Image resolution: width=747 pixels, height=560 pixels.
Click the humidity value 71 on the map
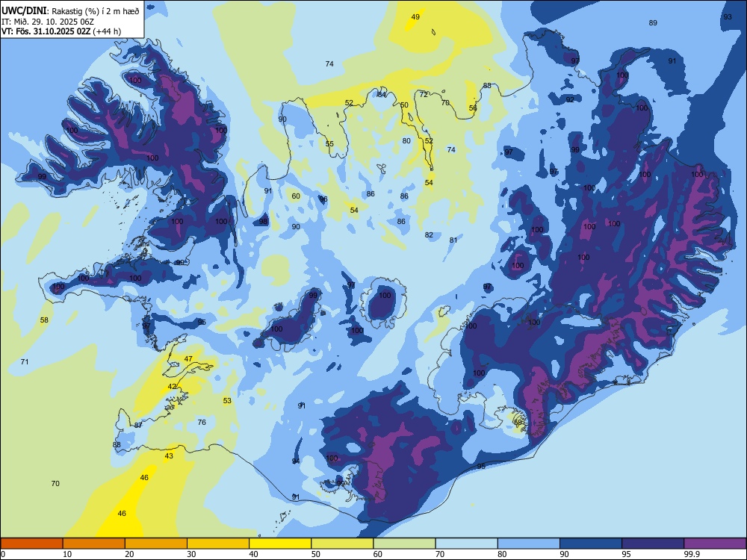click(x=25, y=362)
